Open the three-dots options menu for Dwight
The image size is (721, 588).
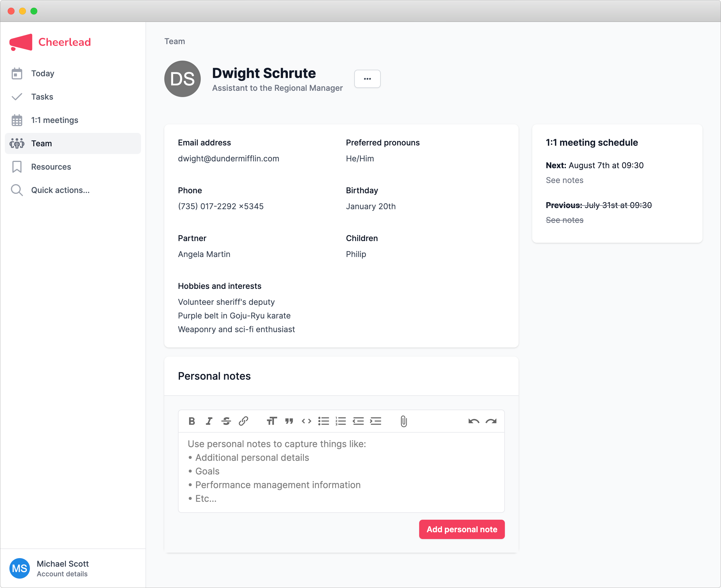pos(367,79)
